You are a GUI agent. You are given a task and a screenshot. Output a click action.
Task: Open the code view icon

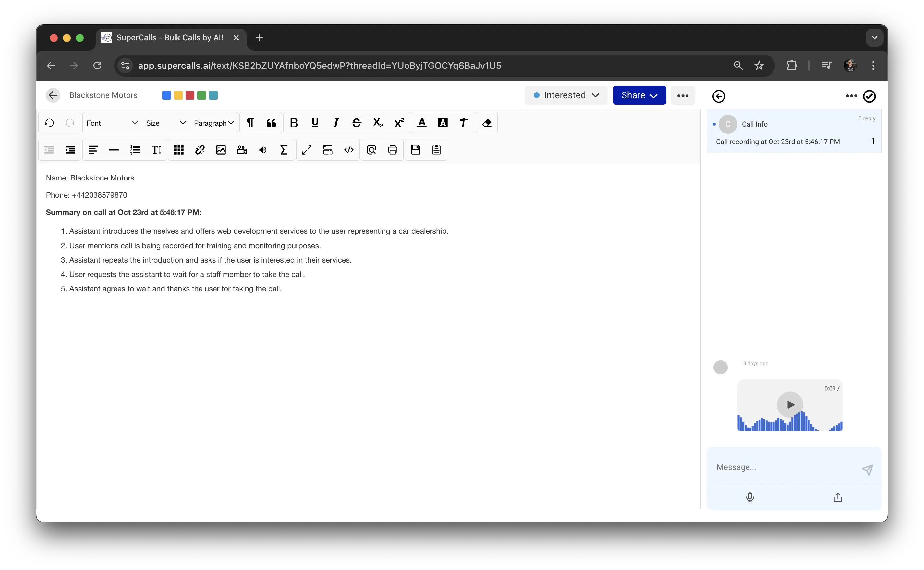click(349, 150)
